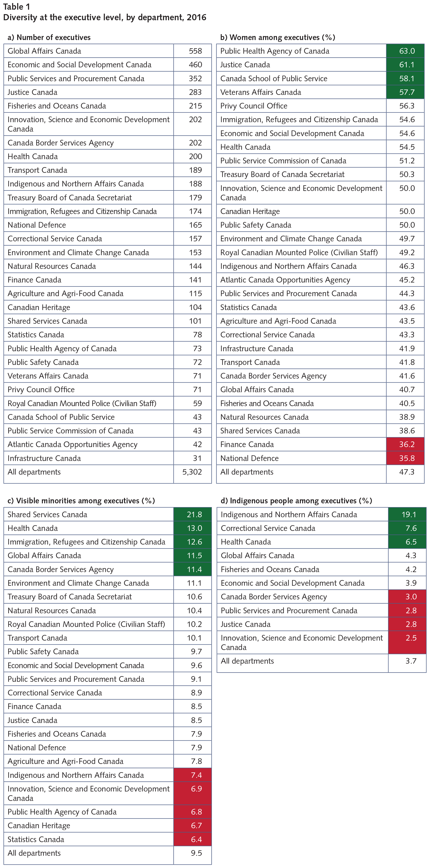430x868 pixels.
Task: Click the green 19.1 cell in Indigenous table
Action: point(407,515)
